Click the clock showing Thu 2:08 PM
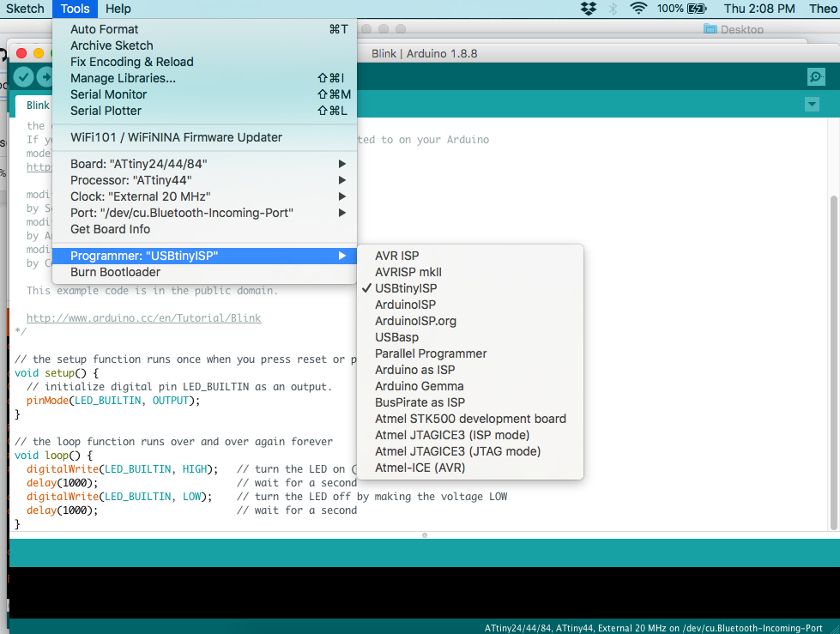840x634 pixels. click(x=759, y=9)
